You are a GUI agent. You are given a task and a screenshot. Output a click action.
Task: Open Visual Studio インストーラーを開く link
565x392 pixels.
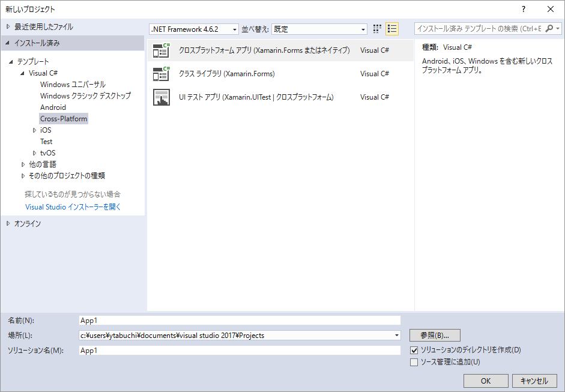[x=73, y=207]
